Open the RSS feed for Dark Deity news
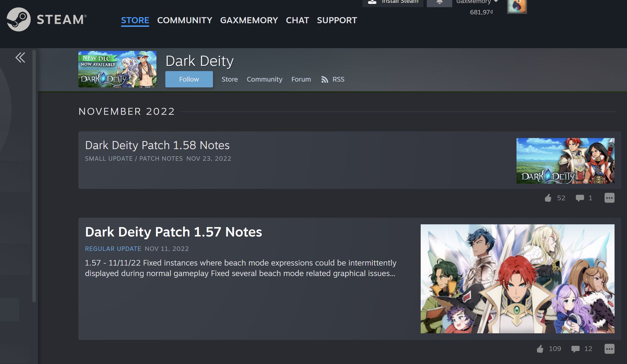 point(333,79)
